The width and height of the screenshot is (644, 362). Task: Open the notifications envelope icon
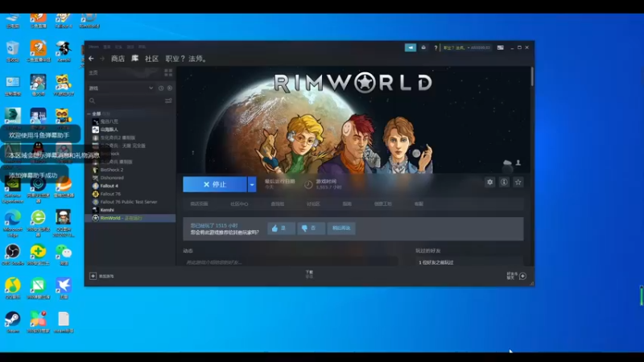[423, 47]
